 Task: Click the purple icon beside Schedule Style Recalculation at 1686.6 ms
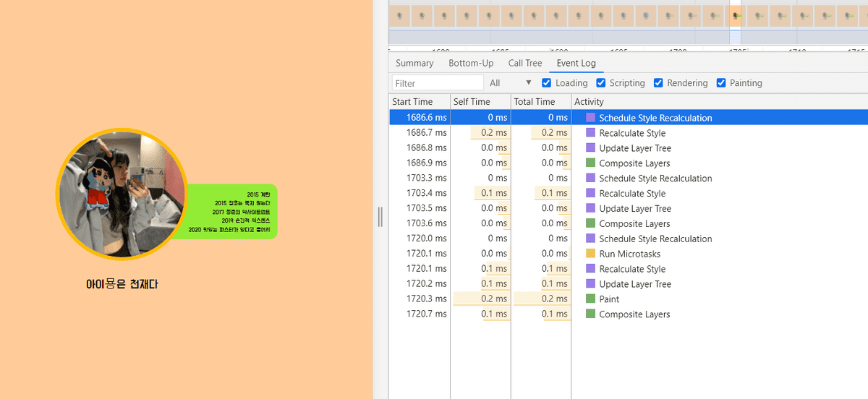pyautogui.click(x=590, y=118)
